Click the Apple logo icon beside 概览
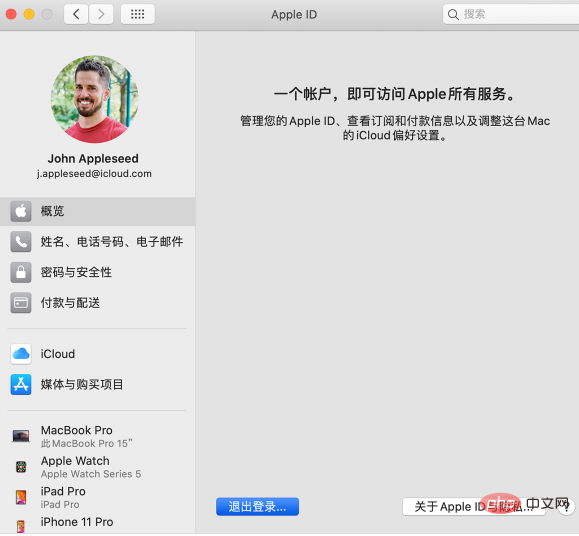Screen dimensions: 579x536 (21, 212)
